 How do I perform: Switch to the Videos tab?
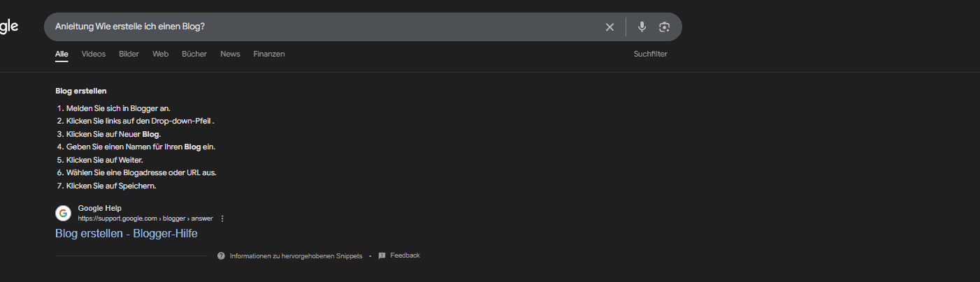94,54
